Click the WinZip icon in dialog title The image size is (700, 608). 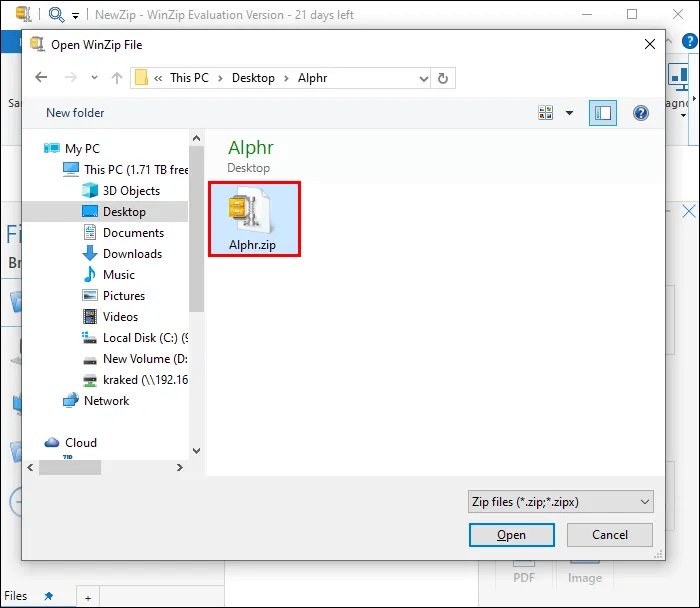(38, 44)
